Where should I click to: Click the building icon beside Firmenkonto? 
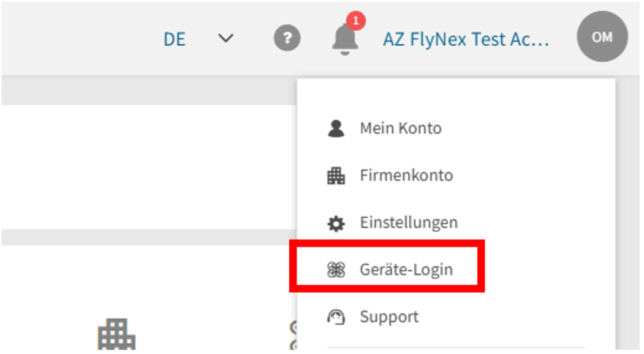pyautogui.click(x=336, y=176)
